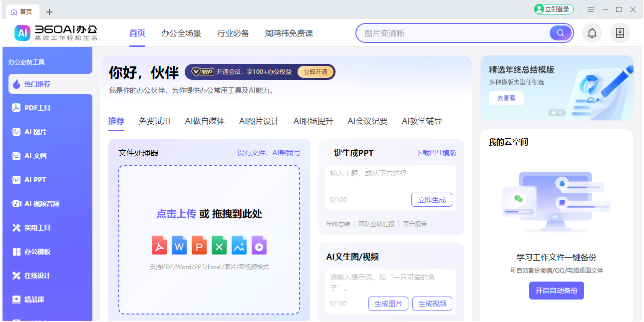This screenshot has width=644, height=322.
Task: Click the search magnifier icon
Action: 560,33
